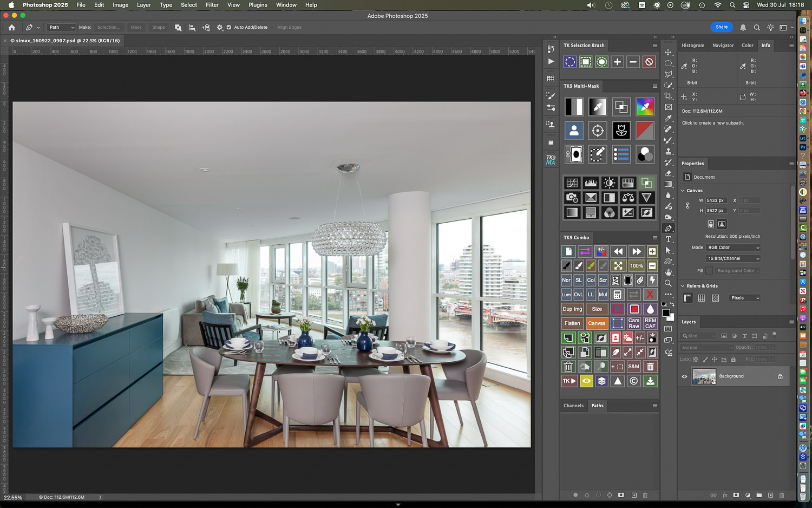Open the 16 Bits/Channel dropdown

coord(734,259)
